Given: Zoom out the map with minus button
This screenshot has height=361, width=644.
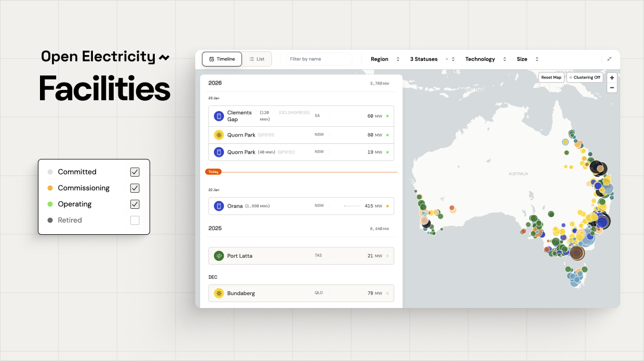Looking at the screenshot, I should [x=612, y=88].
